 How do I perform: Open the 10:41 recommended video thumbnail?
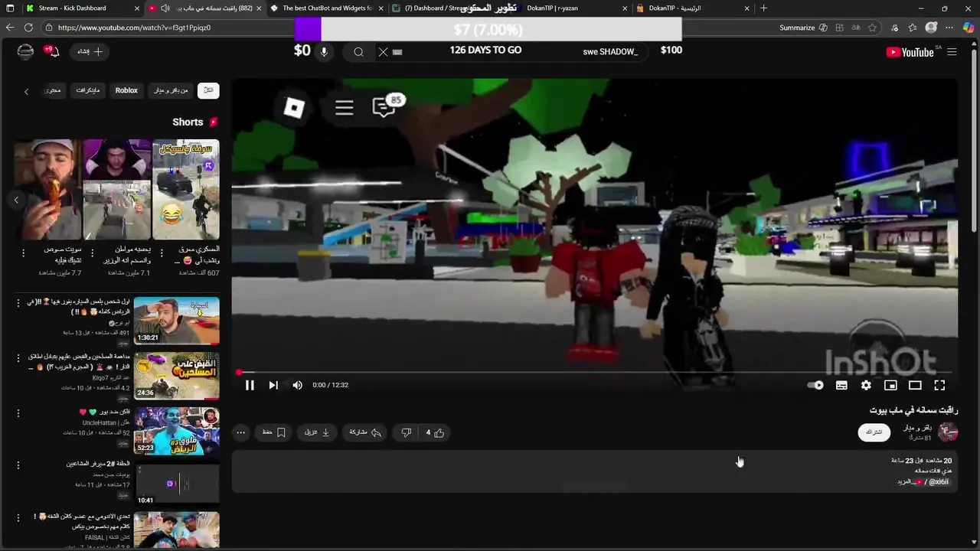(x=177, y=484)
